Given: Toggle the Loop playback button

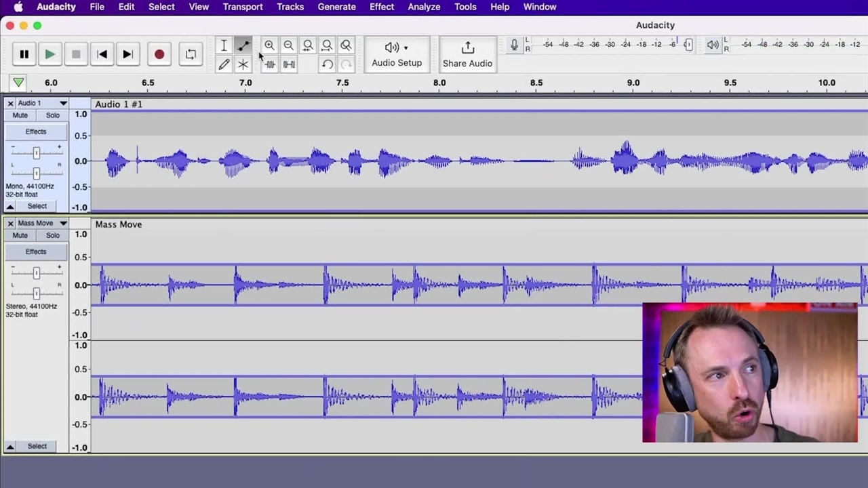Looking at the screenshot, I should click(191, 54).
